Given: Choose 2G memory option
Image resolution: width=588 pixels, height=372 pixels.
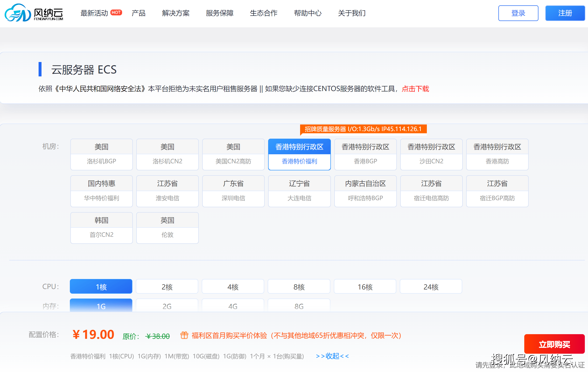Looking at the screenshot, I should [167, 306].
